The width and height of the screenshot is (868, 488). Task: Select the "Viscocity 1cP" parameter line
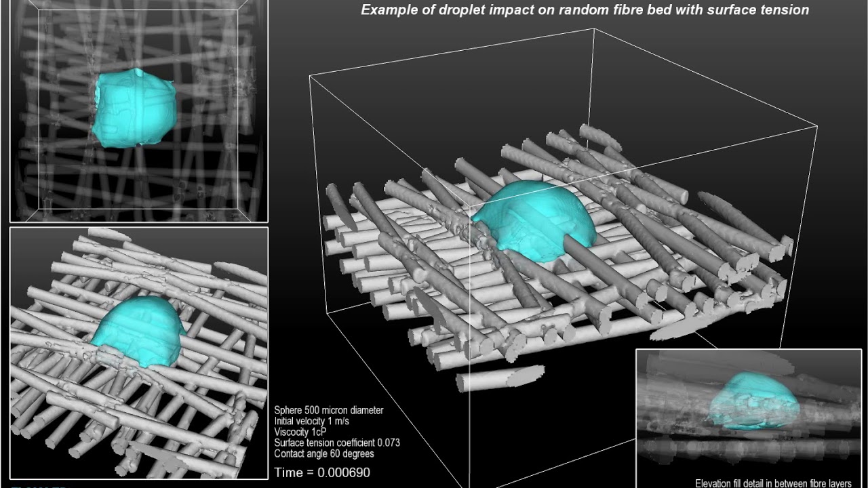300,432
